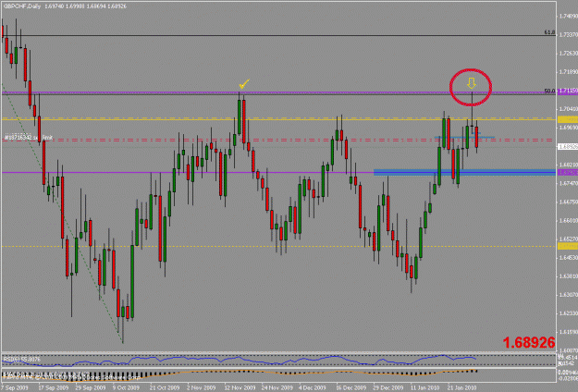Click the white current price tag 1.68926 on the axis
The height and width of the screenshot is (392, 578).
coord(568,147)
